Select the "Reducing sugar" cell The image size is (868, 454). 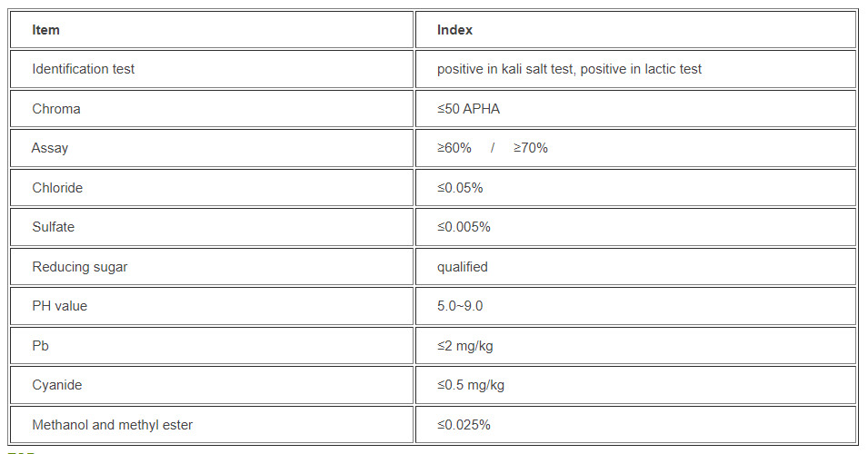[80, 267]
